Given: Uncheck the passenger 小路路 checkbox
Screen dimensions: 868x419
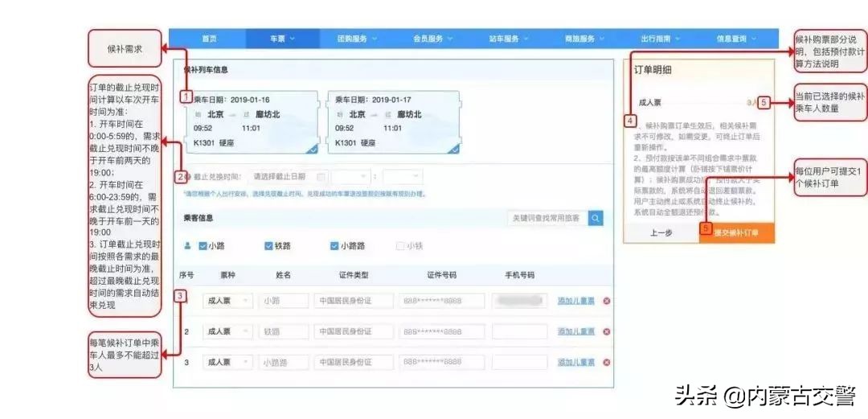Looking at the screenshot, I should pos(334,246).
